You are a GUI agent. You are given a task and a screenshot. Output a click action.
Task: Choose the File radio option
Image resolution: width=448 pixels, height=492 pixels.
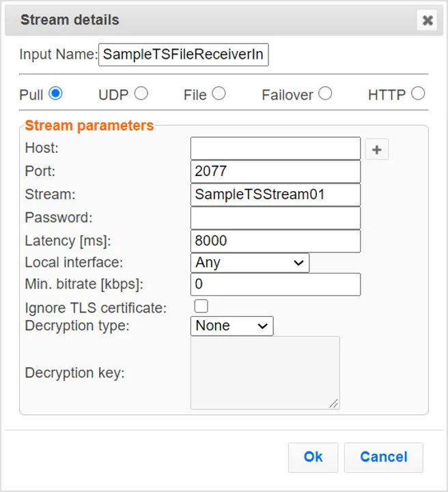(x=219, y=93)
